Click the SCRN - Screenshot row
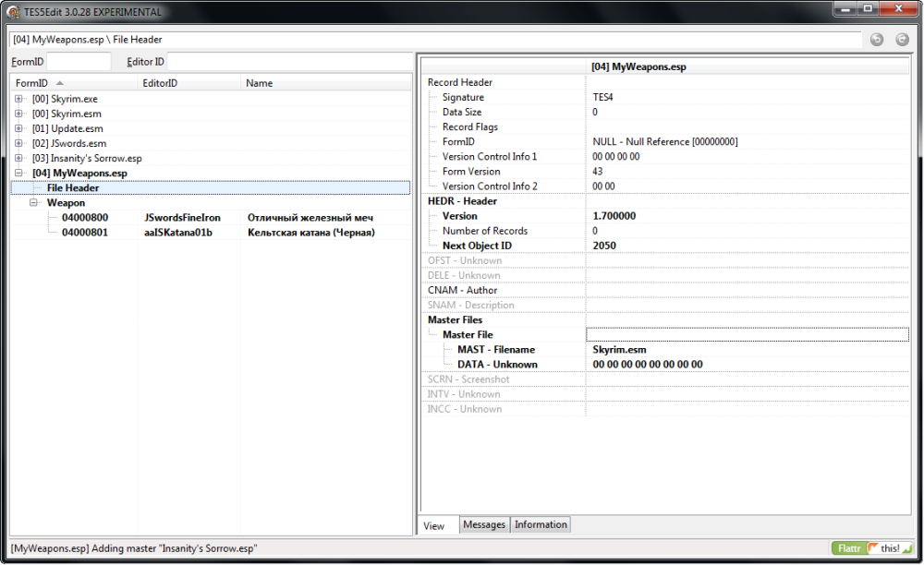 coord(665,379)
